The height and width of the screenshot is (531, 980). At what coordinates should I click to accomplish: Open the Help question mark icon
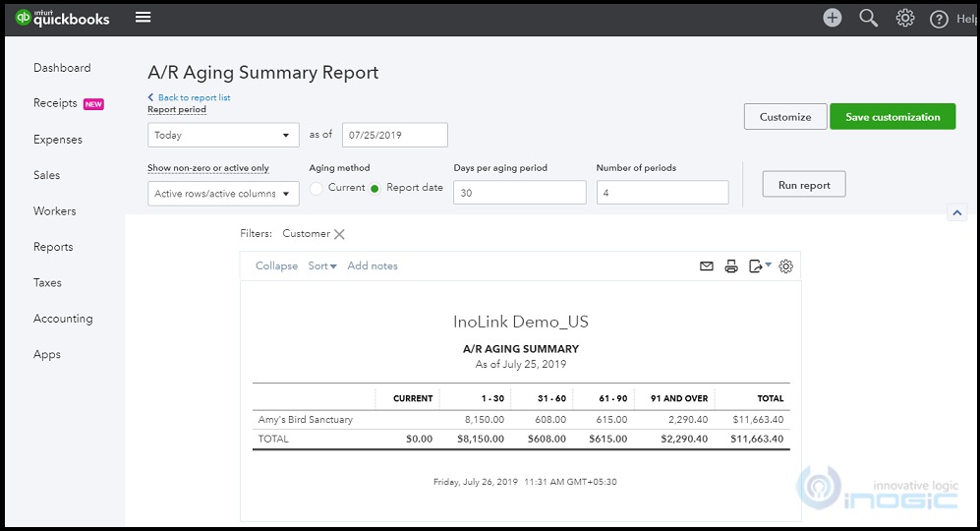click(939, 20)
